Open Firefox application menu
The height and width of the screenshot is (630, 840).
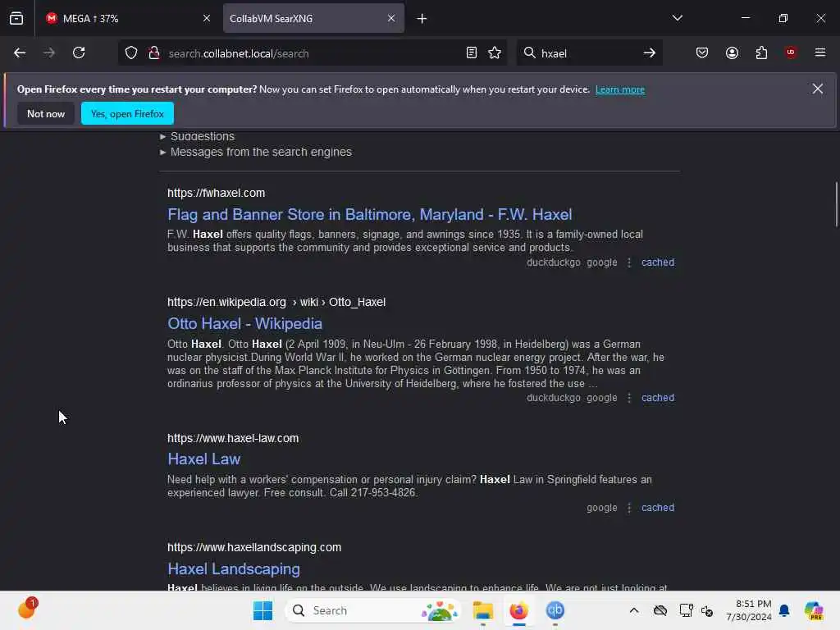click(x=820, y=52)
